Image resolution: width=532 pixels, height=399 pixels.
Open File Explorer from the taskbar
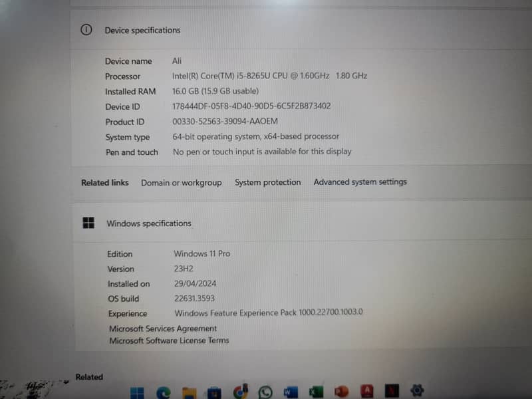pos(190,392)
